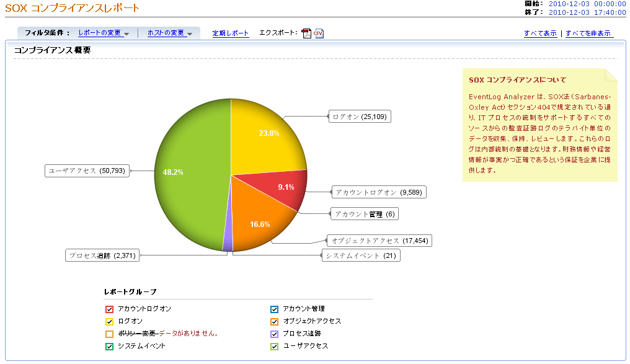630x364 pixels.
Task: Toggle ログオン report group checkbox
Action: tap(110, 321)
